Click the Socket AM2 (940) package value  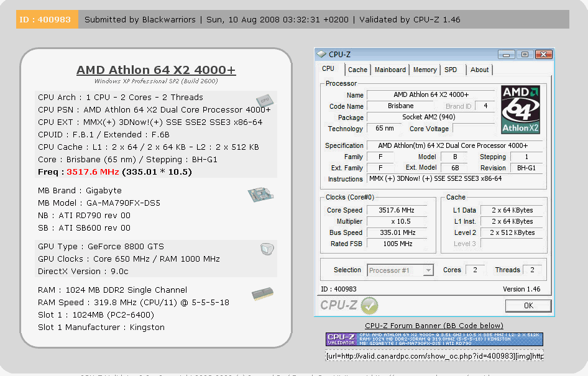pos(429,117)
